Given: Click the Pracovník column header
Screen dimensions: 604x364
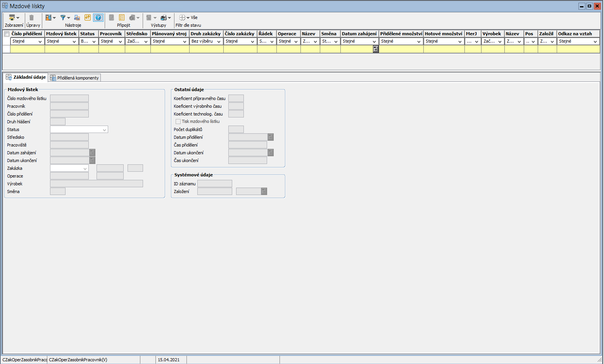Looking at the screenshot, I should [111, 34].
